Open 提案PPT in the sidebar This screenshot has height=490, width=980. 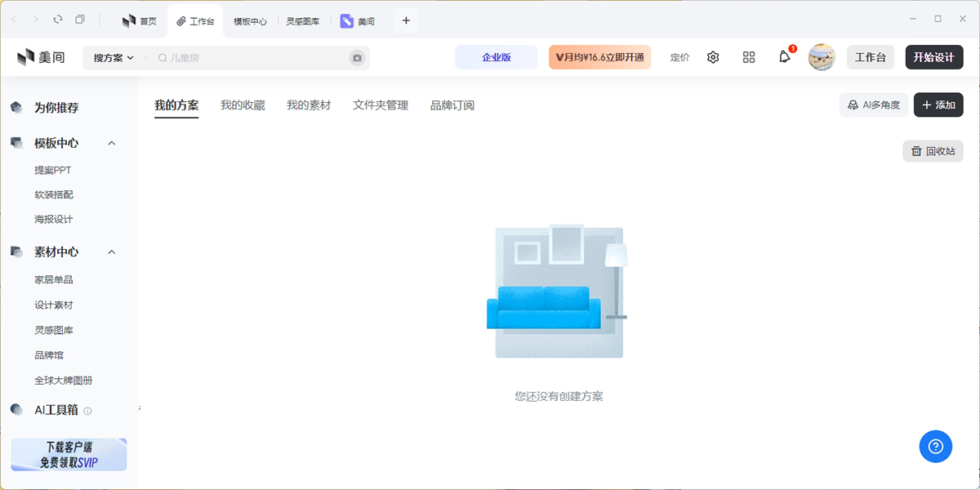click(x=53, y=171)
